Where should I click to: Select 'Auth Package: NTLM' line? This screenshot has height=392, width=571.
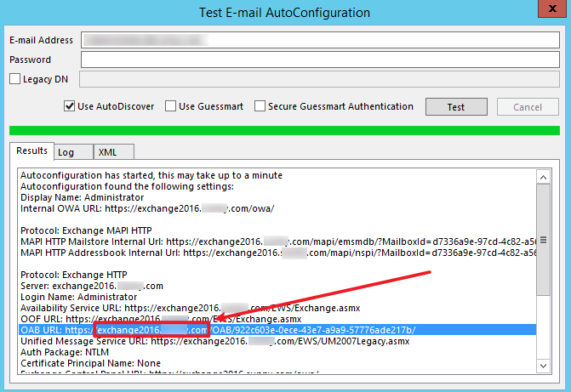coord(65,352)
